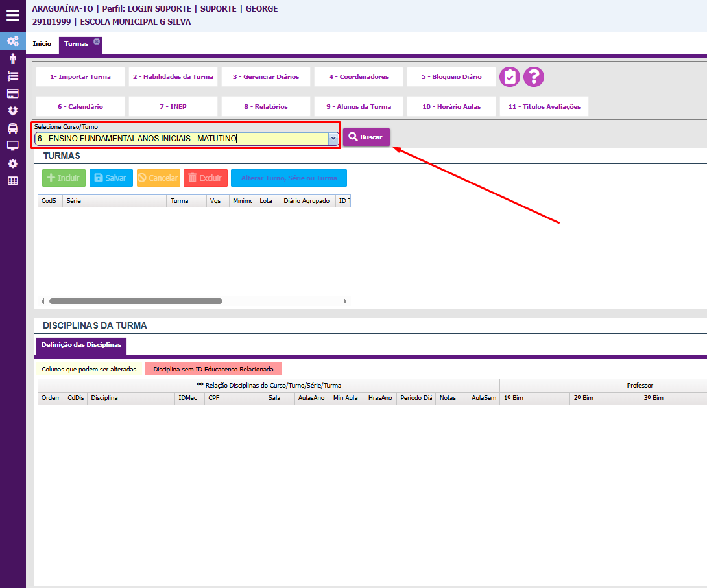Click the Buscar search button

tap(366, 137)
